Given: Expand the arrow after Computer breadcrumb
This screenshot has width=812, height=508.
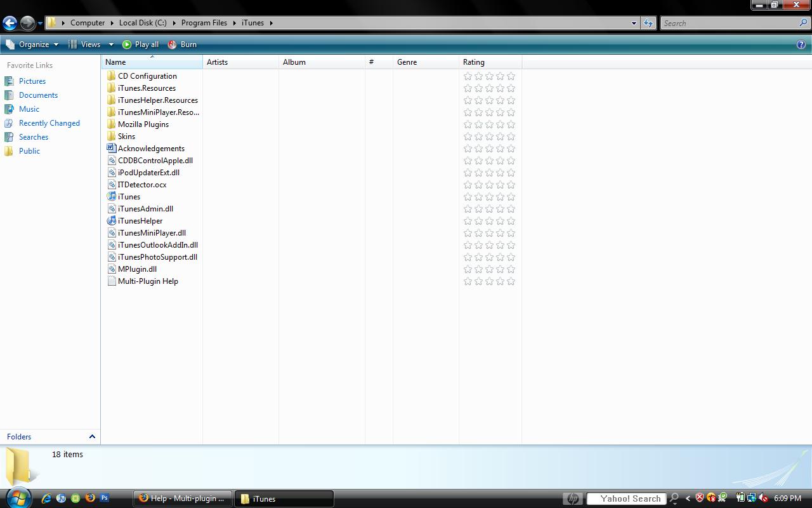Looking at the screenshot, I should point(112,23).
